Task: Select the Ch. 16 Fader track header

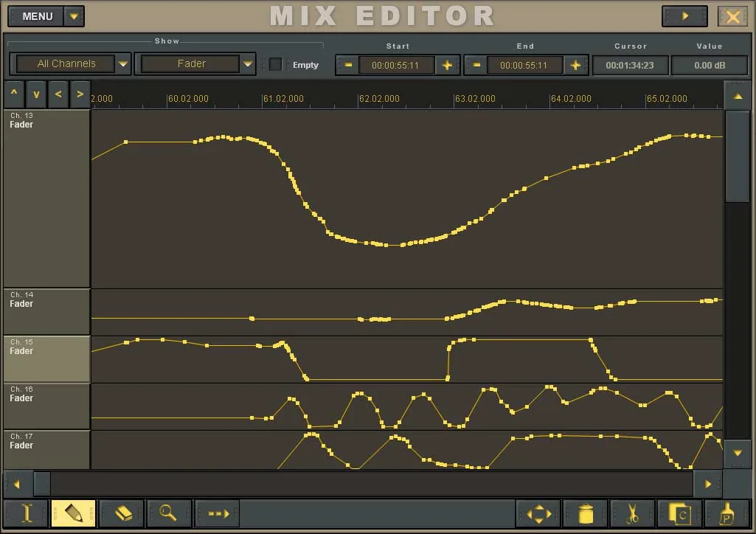Action: pos(46,406)
